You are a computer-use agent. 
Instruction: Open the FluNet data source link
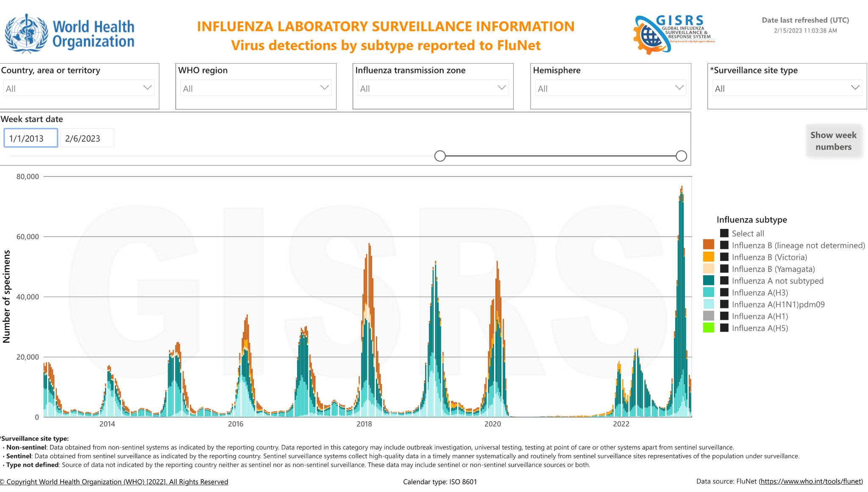point(810,481)
